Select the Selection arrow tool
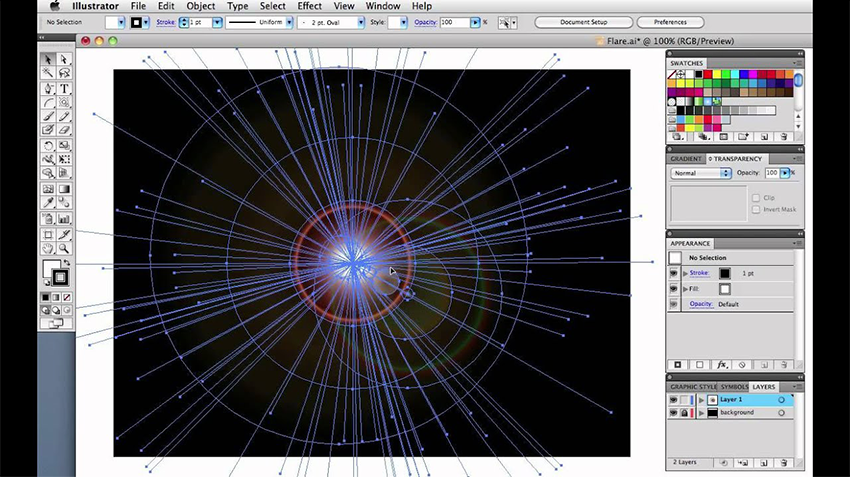The image size is (850, 480). 47,60
